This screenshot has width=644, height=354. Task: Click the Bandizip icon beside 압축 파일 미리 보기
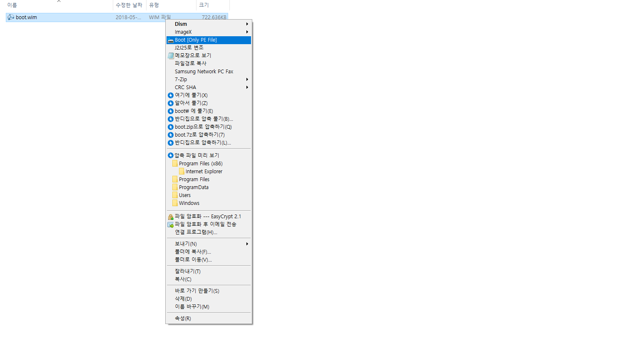pos(171,155)
